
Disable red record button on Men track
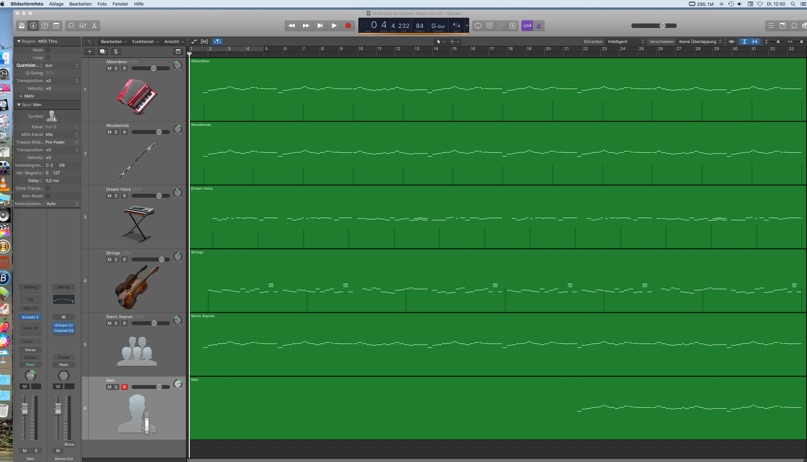(124, 387)
